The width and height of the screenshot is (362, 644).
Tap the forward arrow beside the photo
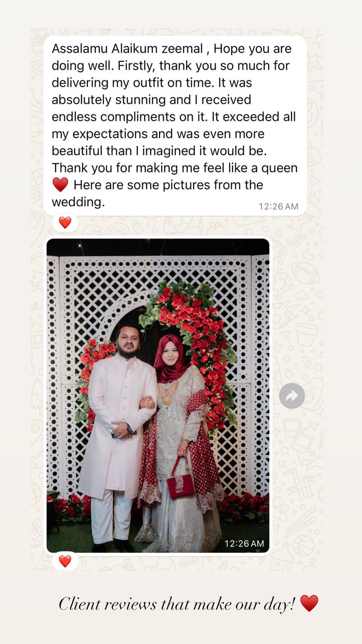[x=292, y=396]
